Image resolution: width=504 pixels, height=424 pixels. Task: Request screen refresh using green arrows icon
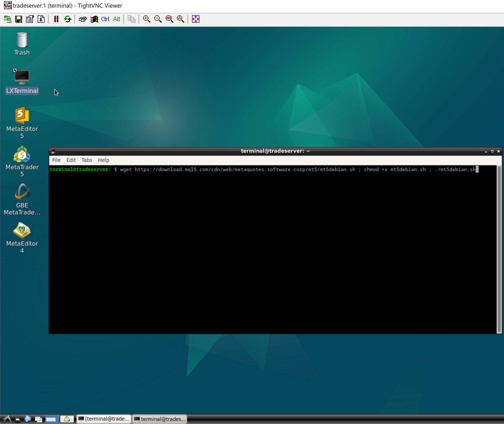tap(67, 19)
